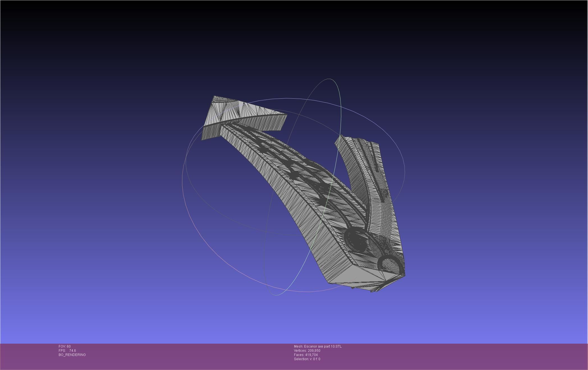Click the Selection: v: 0 f: 0 text
Viewport: 588px width, 370px height.
click(x=307, y=359)
